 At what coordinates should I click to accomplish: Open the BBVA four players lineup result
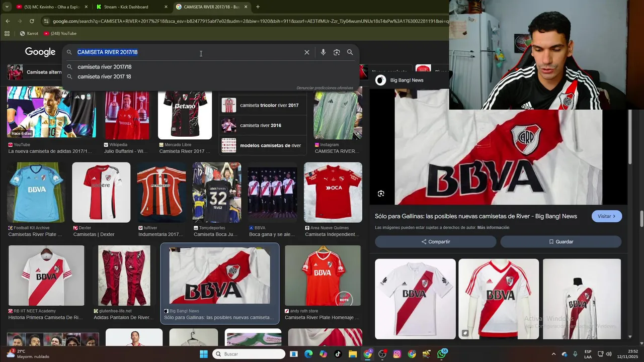pyautogui.click(x=272, y=193)
